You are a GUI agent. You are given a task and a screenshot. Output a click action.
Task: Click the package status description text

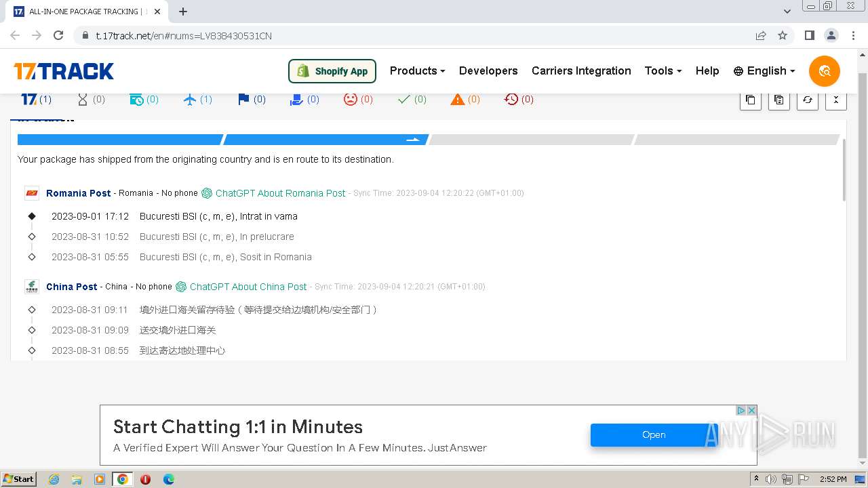(205, 159)
